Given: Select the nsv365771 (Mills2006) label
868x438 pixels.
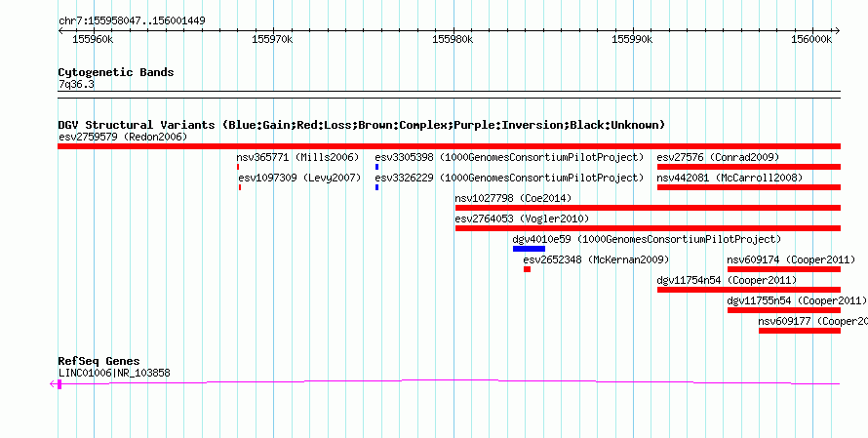Looking at the screenshot, I should pos(297,157).
